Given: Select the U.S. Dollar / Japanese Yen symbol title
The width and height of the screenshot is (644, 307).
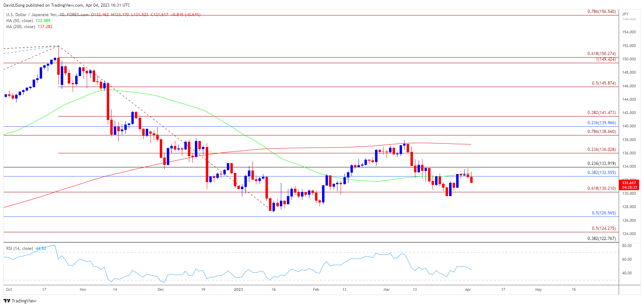Looking at the screenshot, I should (32, 15).
